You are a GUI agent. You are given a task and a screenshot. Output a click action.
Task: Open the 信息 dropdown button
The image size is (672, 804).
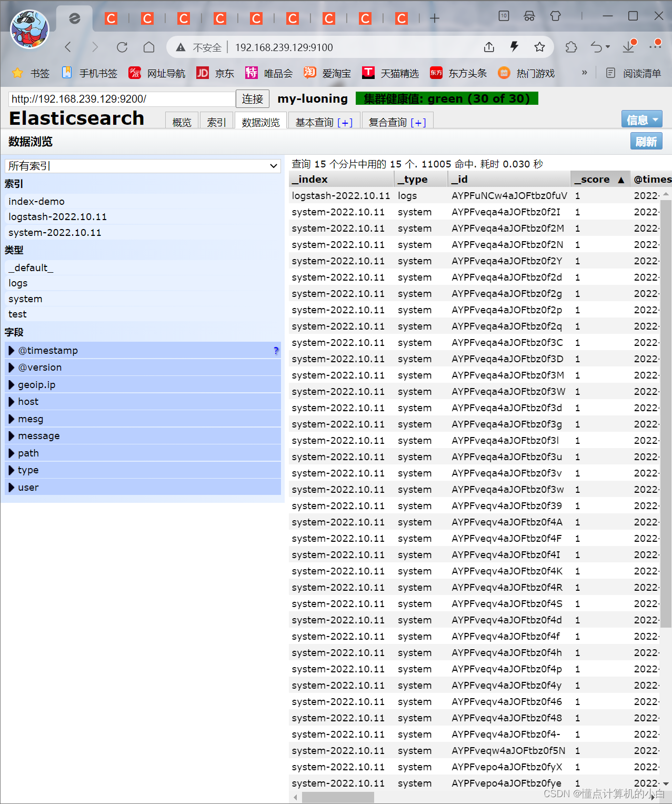click(x=641, y=120)
